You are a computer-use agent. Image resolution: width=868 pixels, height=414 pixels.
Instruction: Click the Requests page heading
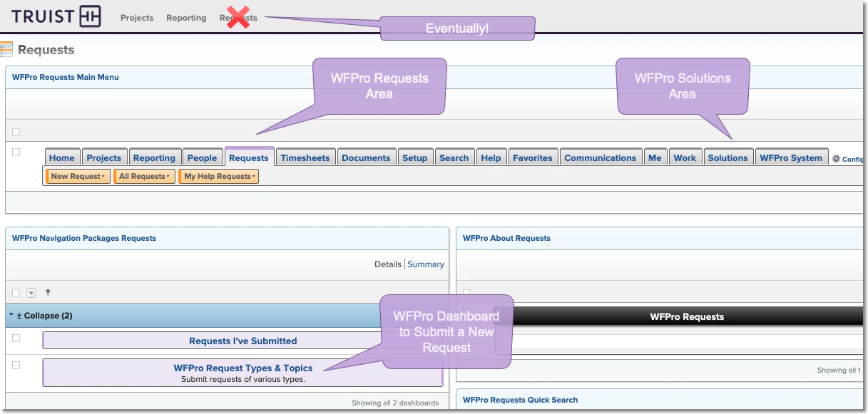pos(46,50)
